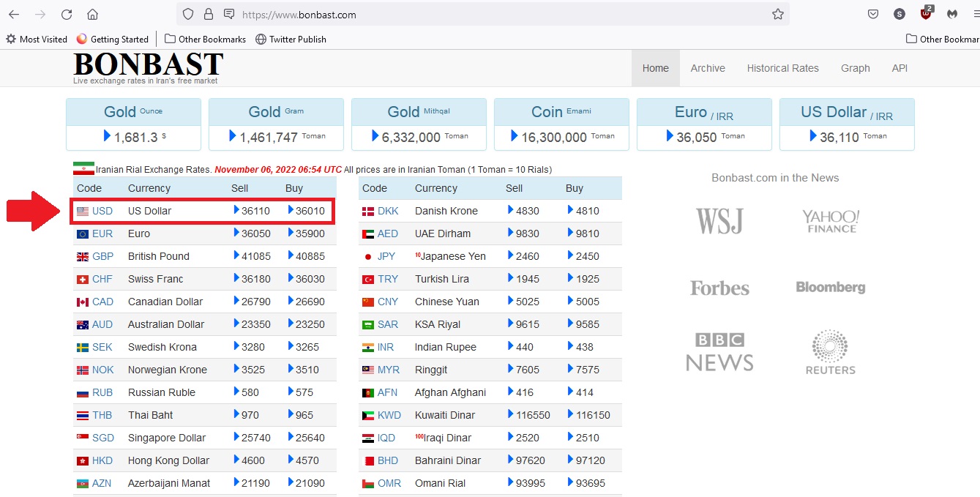Click the Coin Emami price card
This screenshot has width=980, height=497.
[x=561, y=124]
